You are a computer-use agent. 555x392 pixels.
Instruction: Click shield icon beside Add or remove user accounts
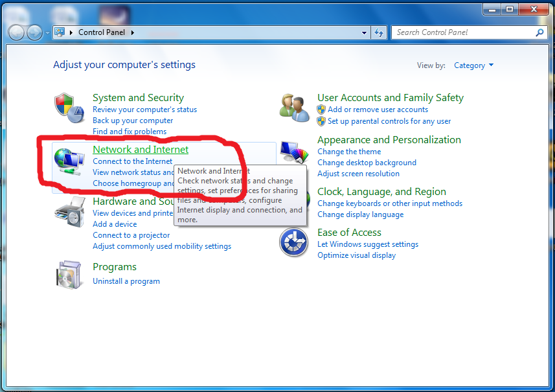coord(321,110)
